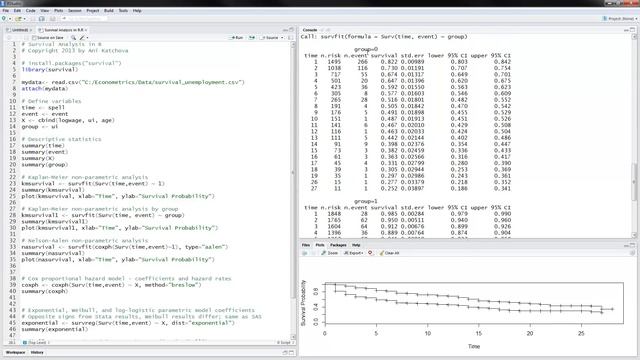The width and height of the screenshot is (640, 360).
Task: Toggle the Source on Save checkbox
Action: click(34, 38)
